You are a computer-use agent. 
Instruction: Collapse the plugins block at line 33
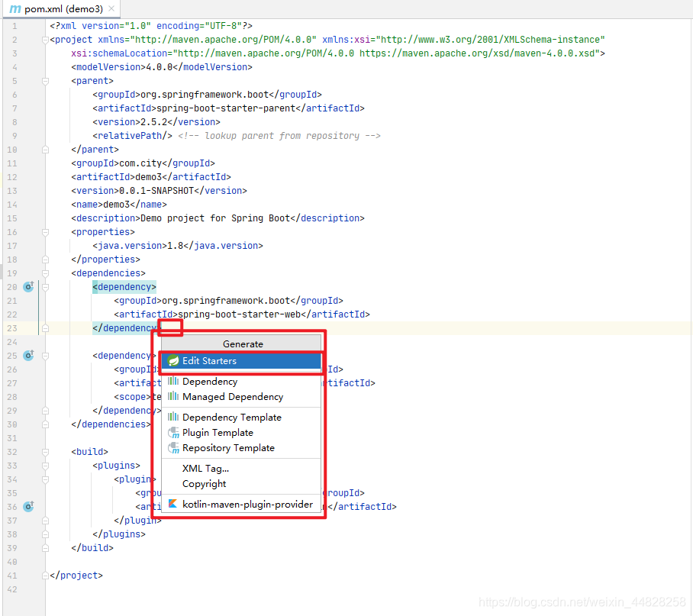point(45,466)
